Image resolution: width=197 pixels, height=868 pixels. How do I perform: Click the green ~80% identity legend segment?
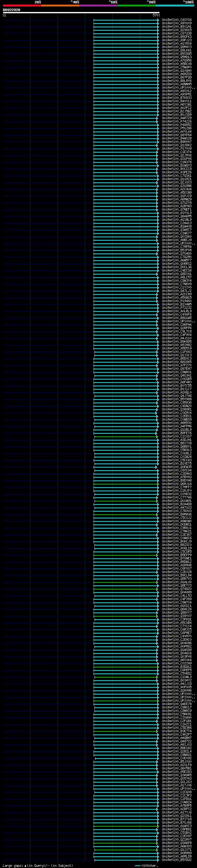pyautogui.click(x=137, y=6)
